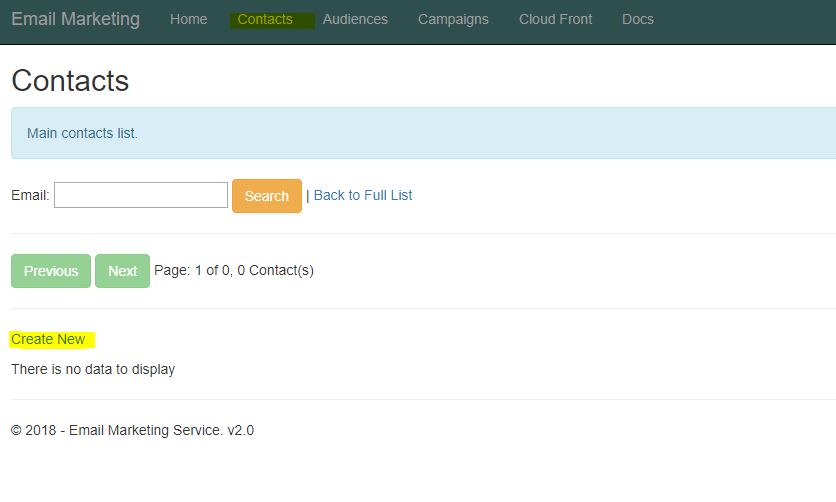Viewport: 836px width, 502px height.
Task: Click the Next page button
Action: point(122,271)
